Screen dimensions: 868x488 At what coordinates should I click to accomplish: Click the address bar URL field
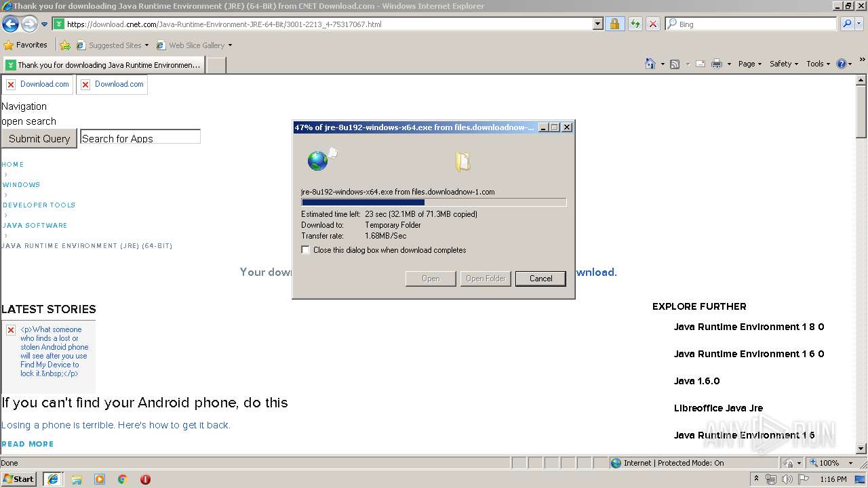[x=328, y=24]
